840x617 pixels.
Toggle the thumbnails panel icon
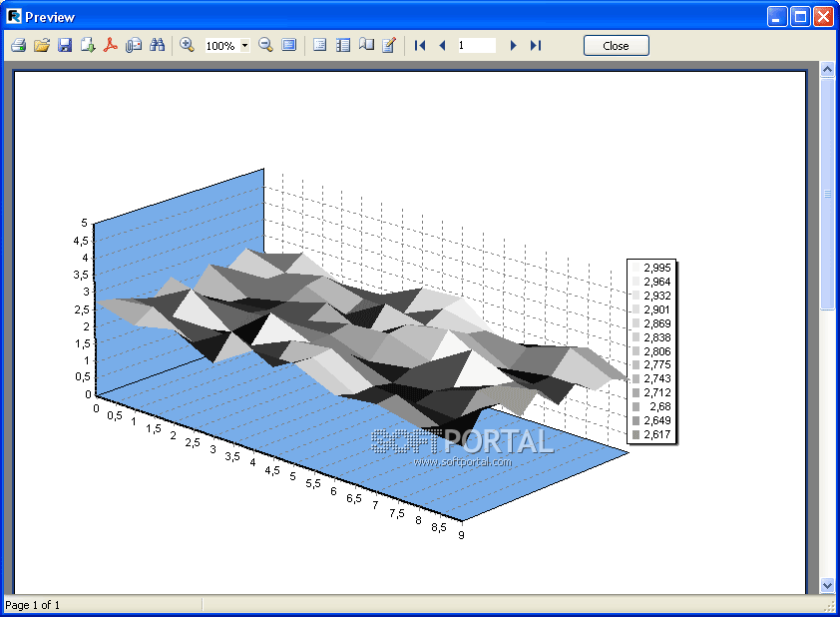[343, 45]
